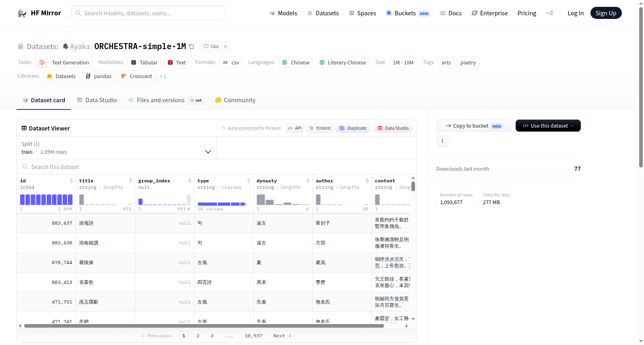Click the Literary Chinese language tag
Viewport: 644px width, 345px height.
343,63
